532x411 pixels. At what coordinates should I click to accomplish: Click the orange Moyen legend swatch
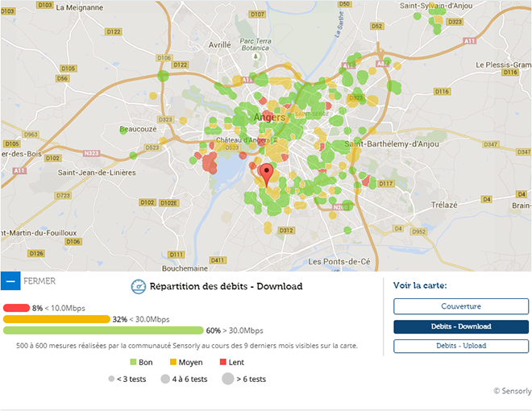point(172,363)
